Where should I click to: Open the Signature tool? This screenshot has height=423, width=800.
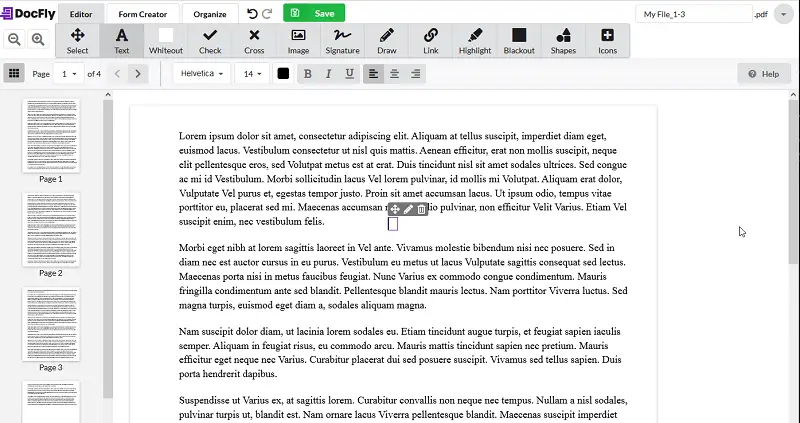click(x=342, y=41)
